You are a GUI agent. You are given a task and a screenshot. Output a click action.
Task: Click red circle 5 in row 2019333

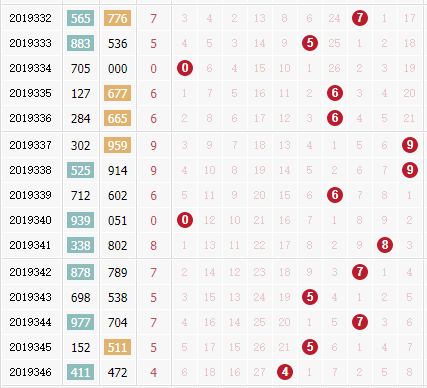click(310, 43)
